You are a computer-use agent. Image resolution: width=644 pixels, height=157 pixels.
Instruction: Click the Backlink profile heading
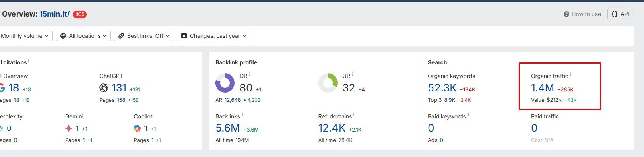[x=236, y=62]
